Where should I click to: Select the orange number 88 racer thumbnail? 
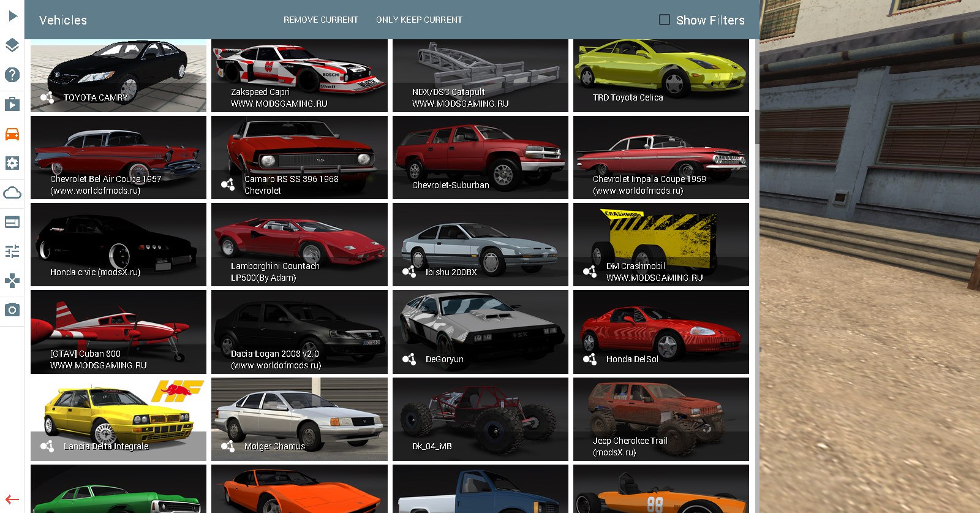click(661, 489)
